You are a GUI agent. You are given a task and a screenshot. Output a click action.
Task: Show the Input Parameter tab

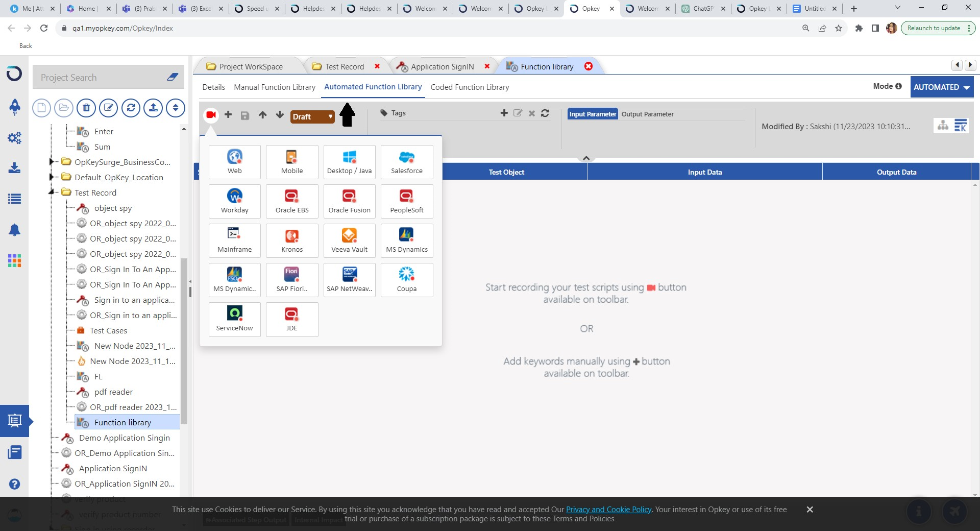click(593, 114)
